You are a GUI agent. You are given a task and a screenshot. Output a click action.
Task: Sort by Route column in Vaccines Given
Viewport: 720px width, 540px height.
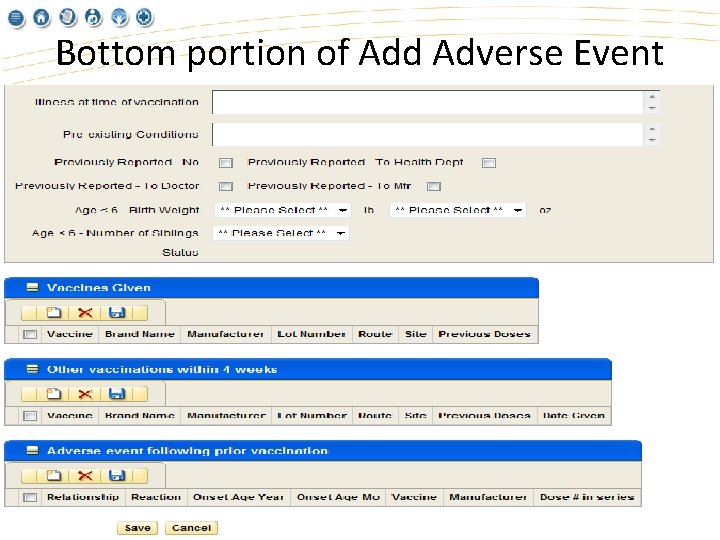point(375,334)
